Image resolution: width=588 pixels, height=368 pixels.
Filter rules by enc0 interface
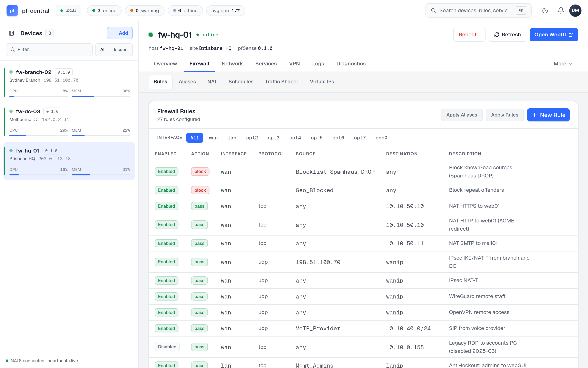[x=381, y=138]
